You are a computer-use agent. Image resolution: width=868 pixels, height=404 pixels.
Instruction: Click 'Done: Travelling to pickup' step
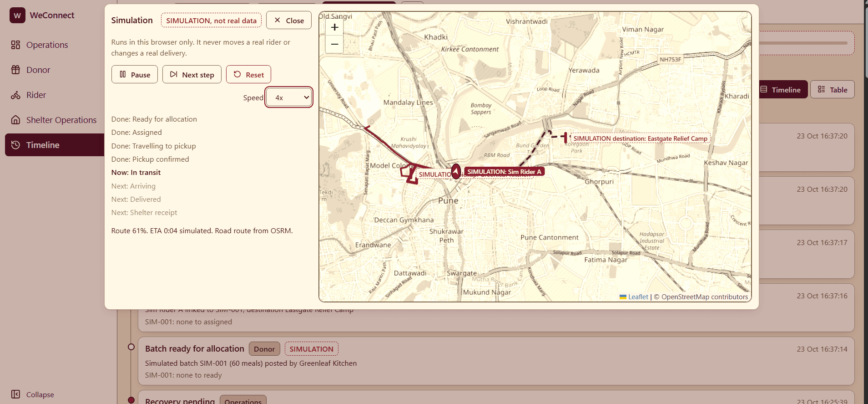154,146
